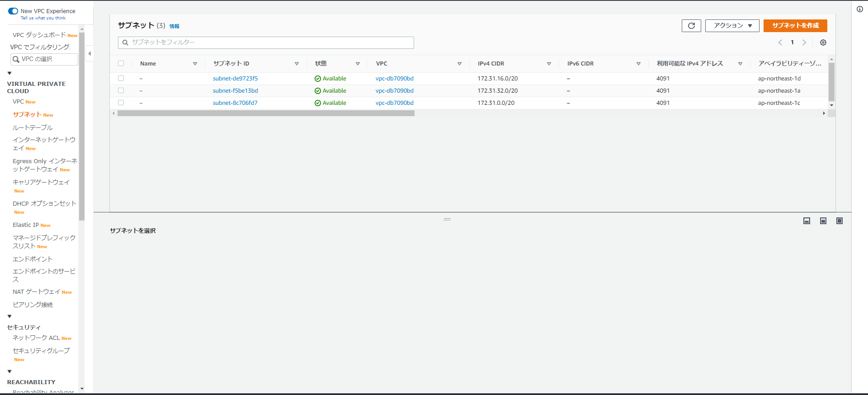
Task: Open the info panel icon at top right
Action: [860, 9]
